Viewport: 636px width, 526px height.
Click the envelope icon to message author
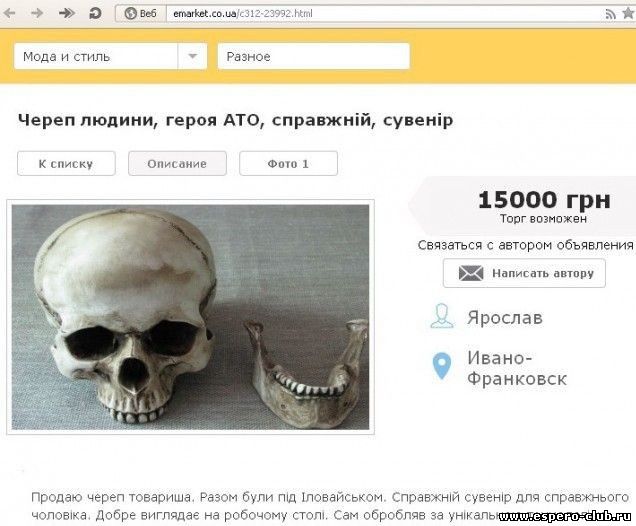coord(471,273)
